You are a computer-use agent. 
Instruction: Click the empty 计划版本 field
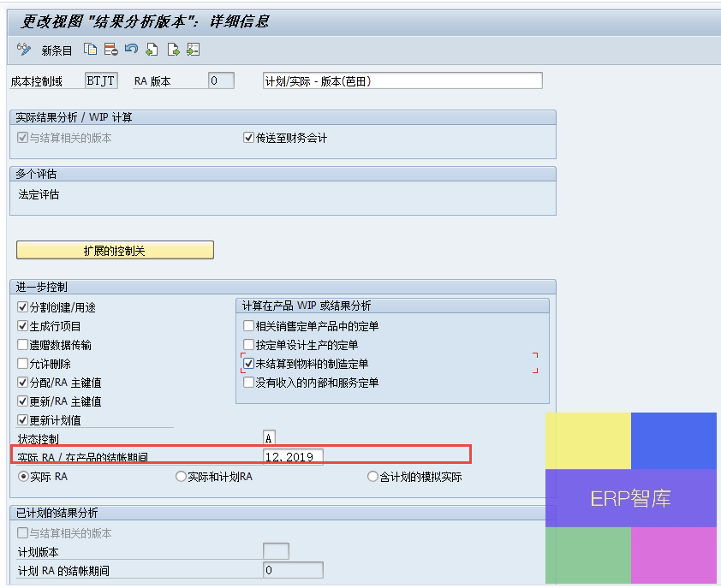tap(276, 551)
